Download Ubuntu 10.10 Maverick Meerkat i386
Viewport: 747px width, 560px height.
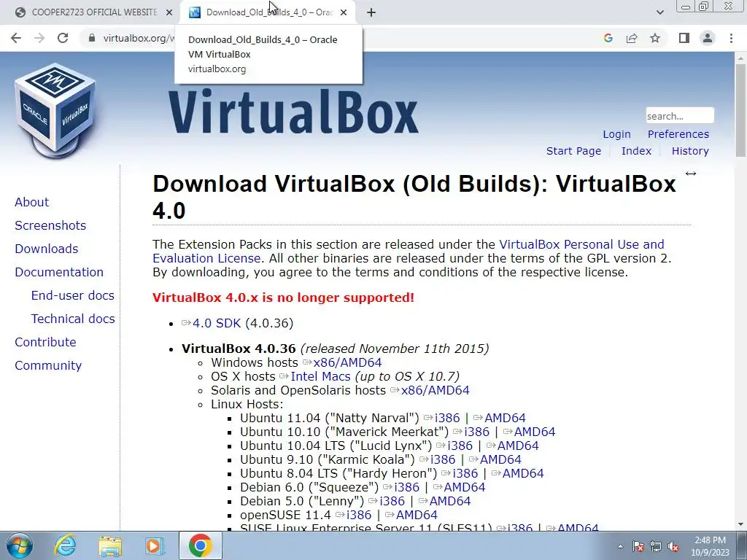point(476,432)
